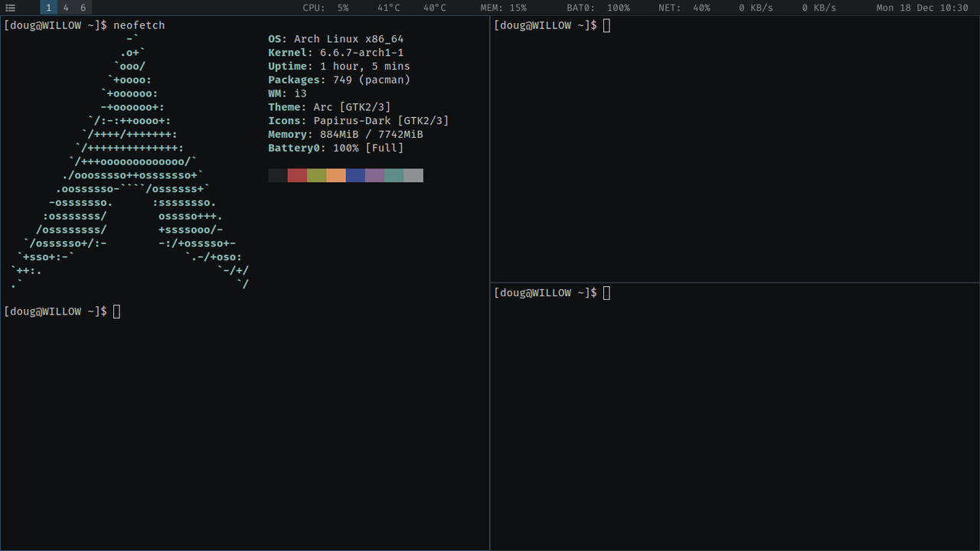Click the orange neofetch color block
The height and width of the screenshot is (551, 980).
pos(336,175)
